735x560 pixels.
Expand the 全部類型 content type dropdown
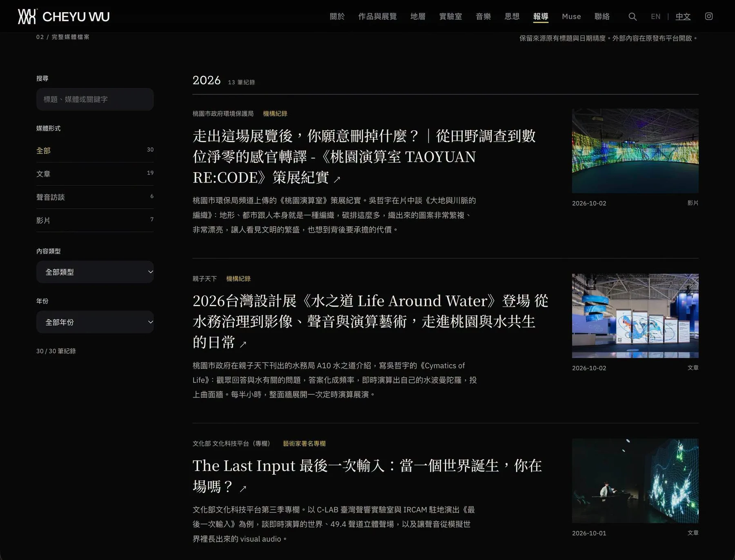[95, 272]
